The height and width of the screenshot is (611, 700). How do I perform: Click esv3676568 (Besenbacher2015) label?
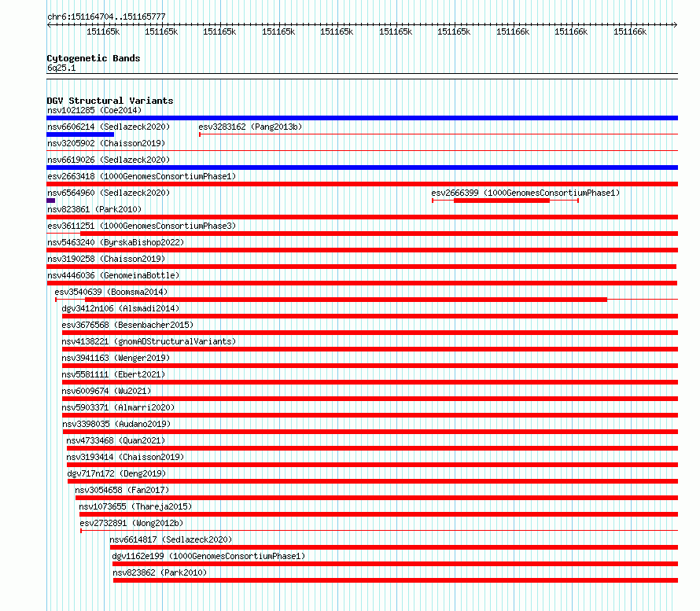[x=127, y=325]
